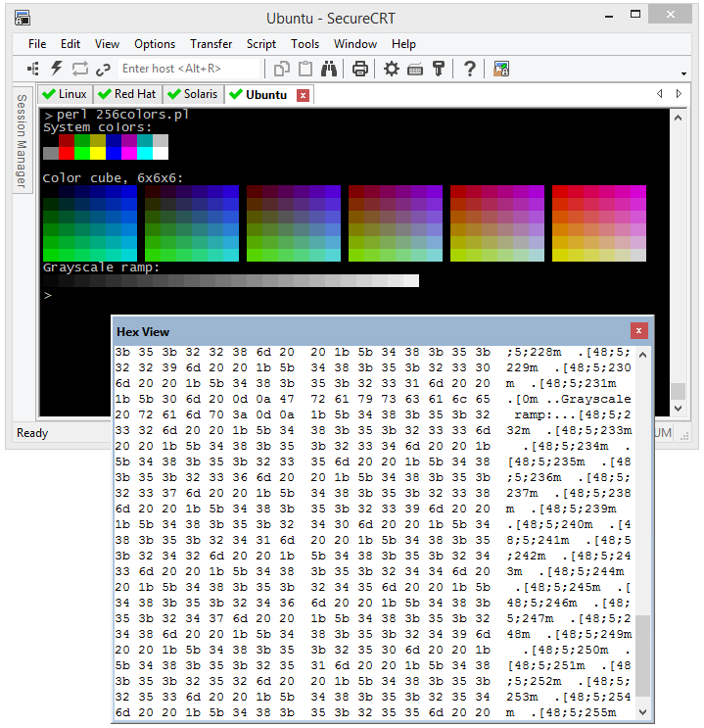The height and width of the screenshot is (728, 704).
Task: Click the Find binoculars icon
Action: coord(329,69)
